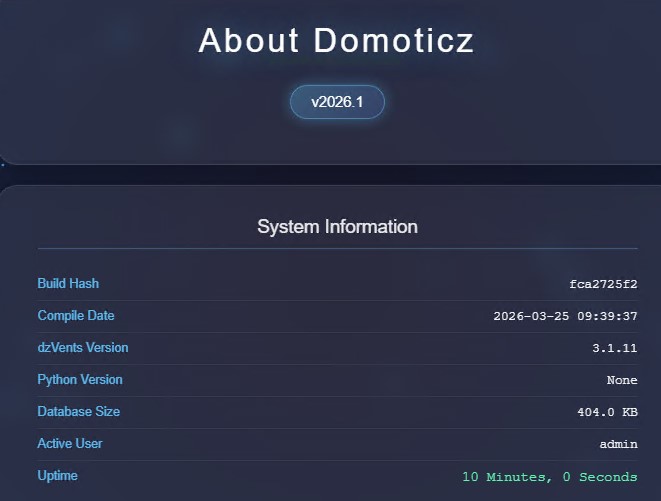Click the System Information heading
Image resolution: width=661 pixels, height=501 pixels.
[x=337, y=227]
